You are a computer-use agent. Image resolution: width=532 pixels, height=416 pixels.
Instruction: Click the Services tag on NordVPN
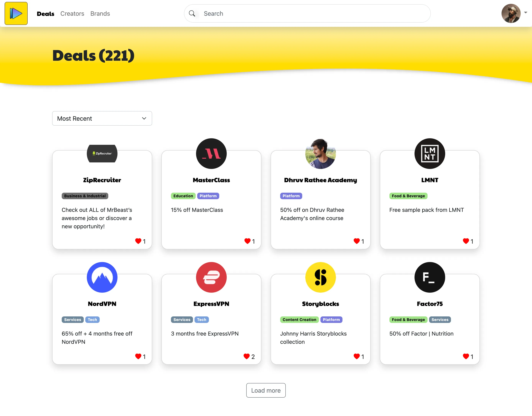[73, 320]
